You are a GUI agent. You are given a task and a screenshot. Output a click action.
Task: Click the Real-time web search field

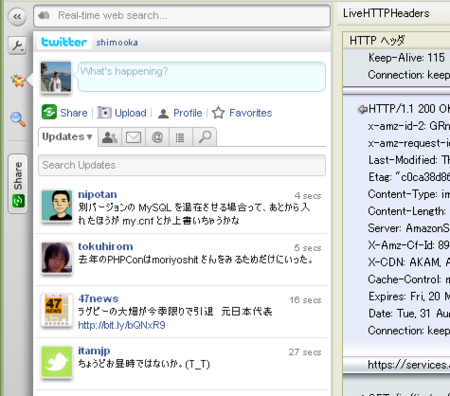(x=182, y=16)
